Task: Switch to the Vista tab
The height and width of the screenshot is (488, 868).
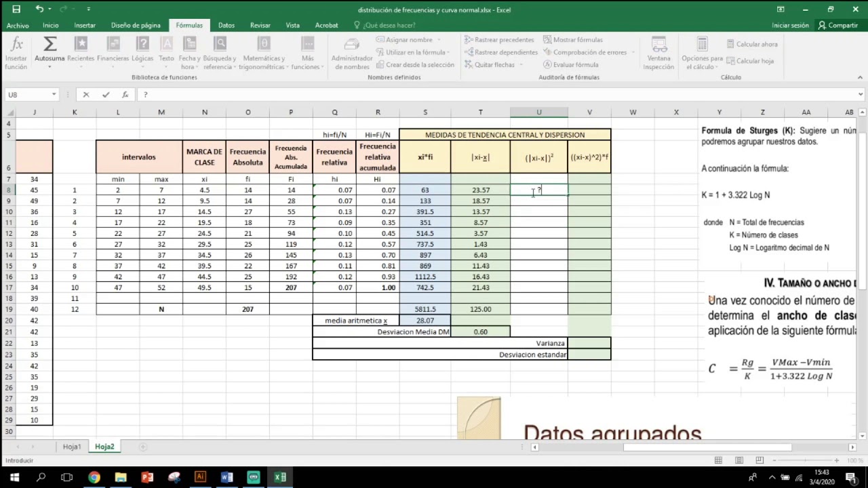Action: [293, 25]
